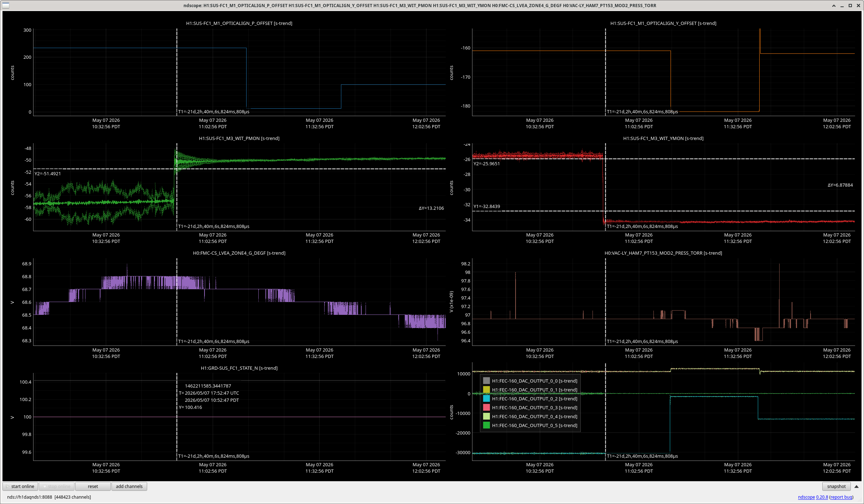Click the reset button
This screenshot has height=504, width=864.
[x=93, y=486]
